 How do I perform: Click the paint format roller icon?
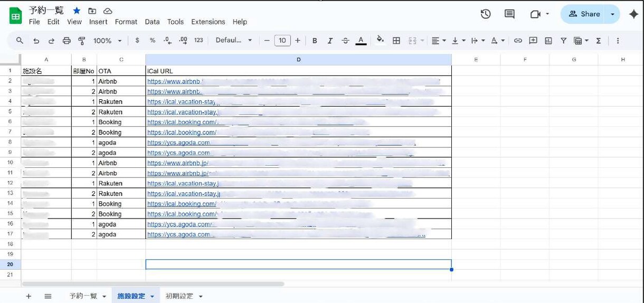click(82, 41)
